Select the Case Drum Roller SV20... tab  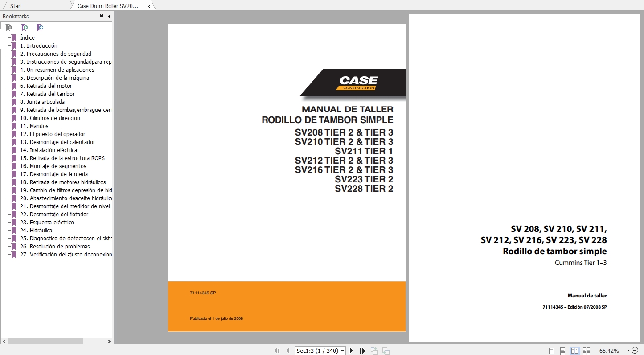(x=108, y=6)
